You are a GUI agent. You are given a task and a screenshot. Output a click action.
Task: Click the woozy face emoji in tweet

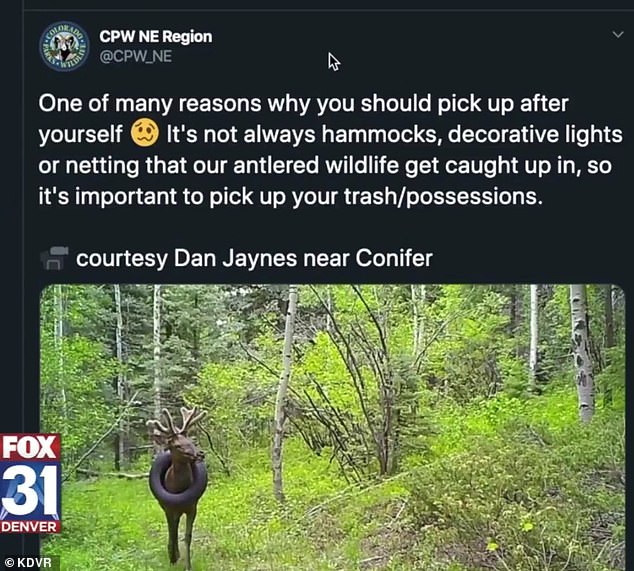[x=145, y=133]
